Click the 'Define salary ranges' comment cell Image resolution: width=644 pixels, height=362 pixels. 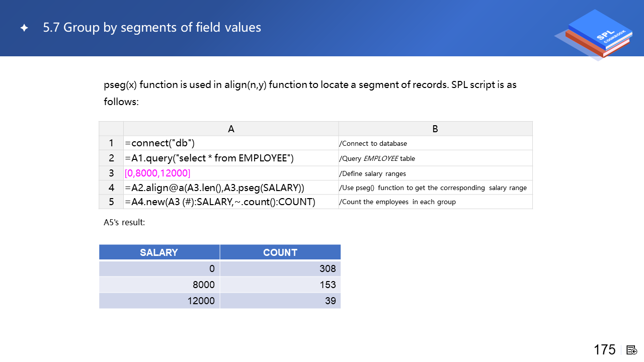(x=373, y=174)
